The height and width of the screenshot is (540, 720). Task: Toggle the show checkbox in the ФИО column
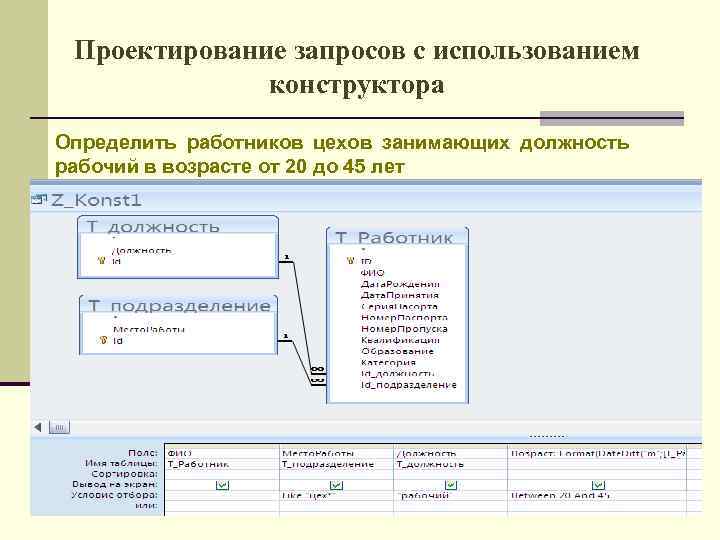tap(222, 484)
